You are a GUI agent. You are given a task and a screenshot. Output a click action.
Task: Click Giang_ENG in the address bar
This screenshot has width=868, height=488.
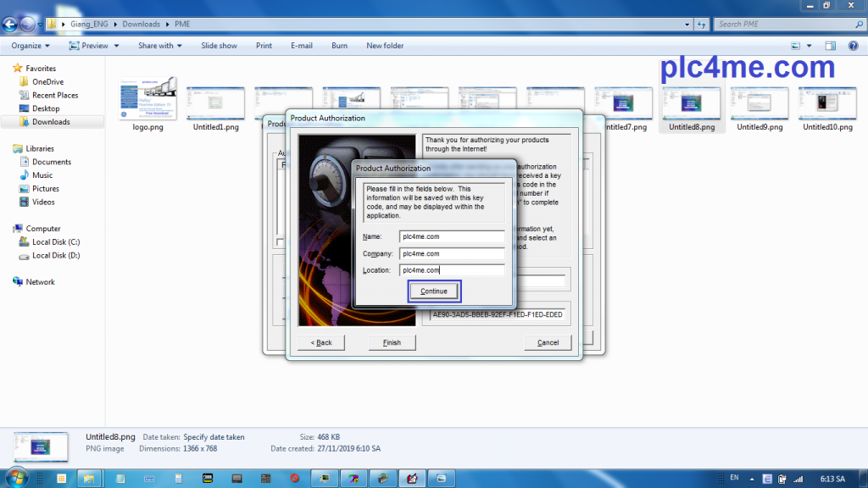pos(89,25)
